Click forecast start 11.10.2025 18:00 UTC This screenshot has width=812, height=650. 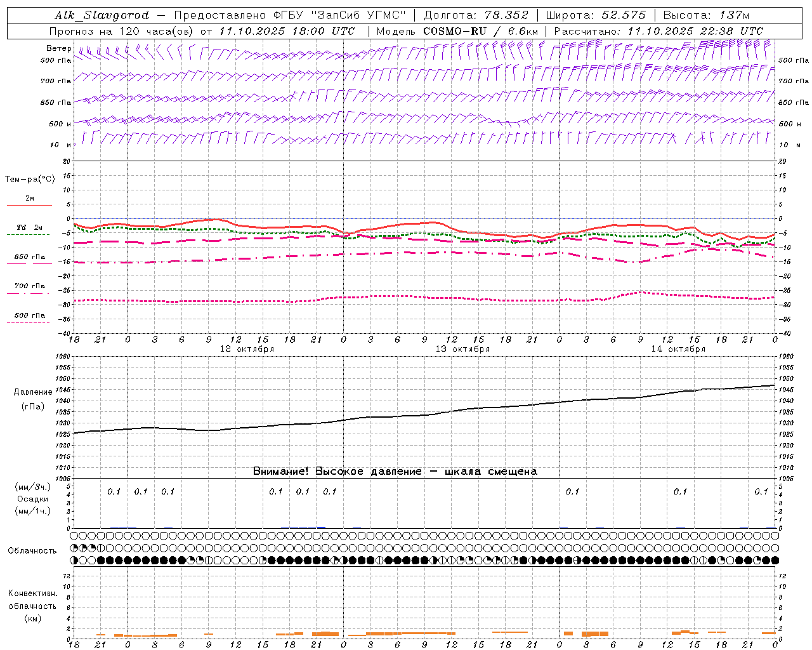point(287,31)
